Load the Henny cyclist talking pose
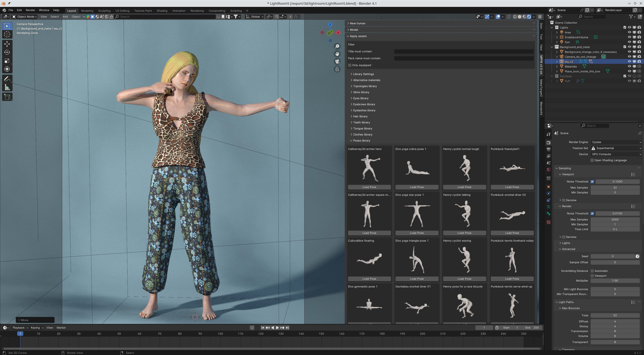 coord(464,233)
